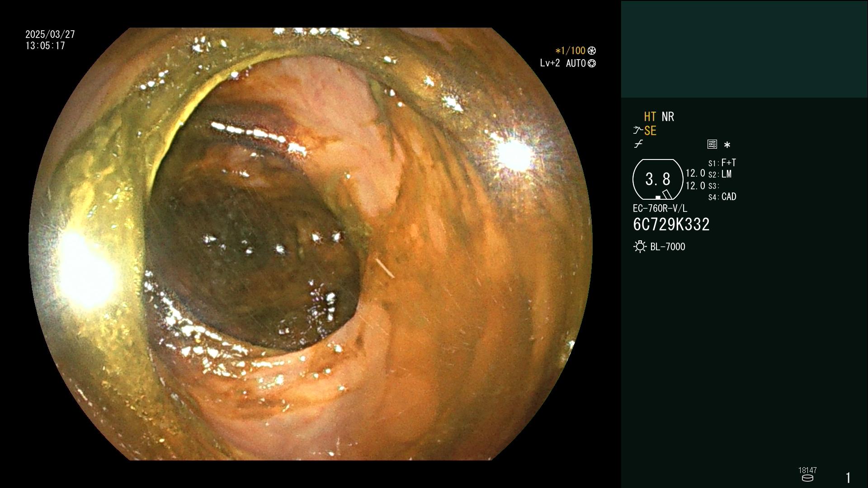Click the AUTO text label

tap(576, 63)
